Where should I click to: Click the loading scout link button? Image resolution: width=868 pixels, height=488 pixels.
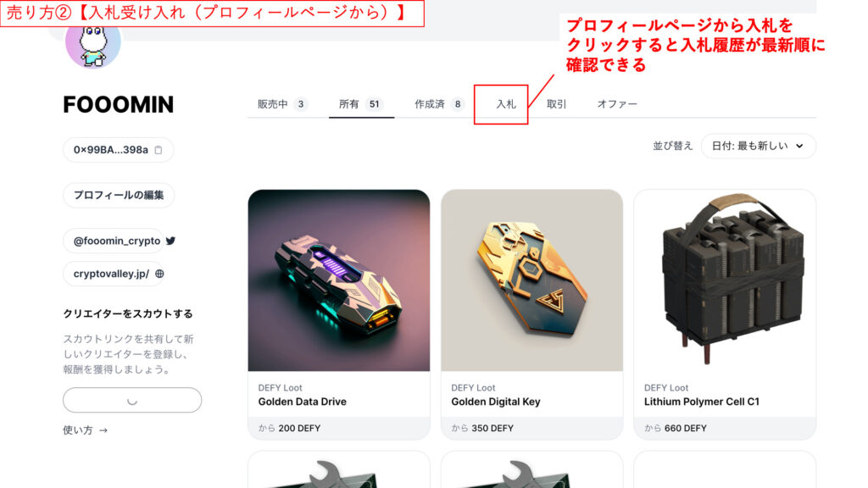[x=132, y=400]
